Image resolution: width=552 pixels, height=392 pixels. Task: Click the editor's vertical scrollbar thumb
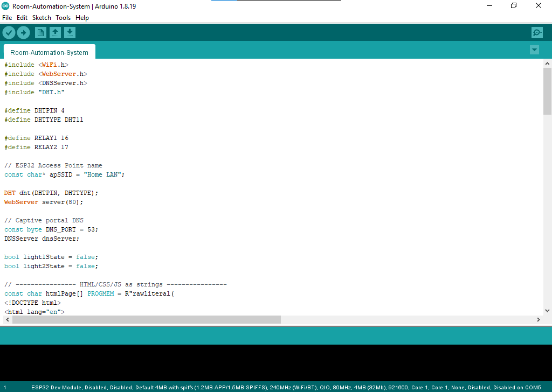coord(547,92)
